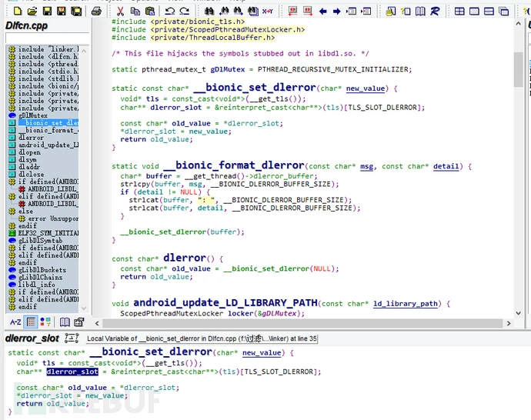The height and width of the screenshot is (420, 531).
Task: Redo the last undone edit
Action: 185,12
